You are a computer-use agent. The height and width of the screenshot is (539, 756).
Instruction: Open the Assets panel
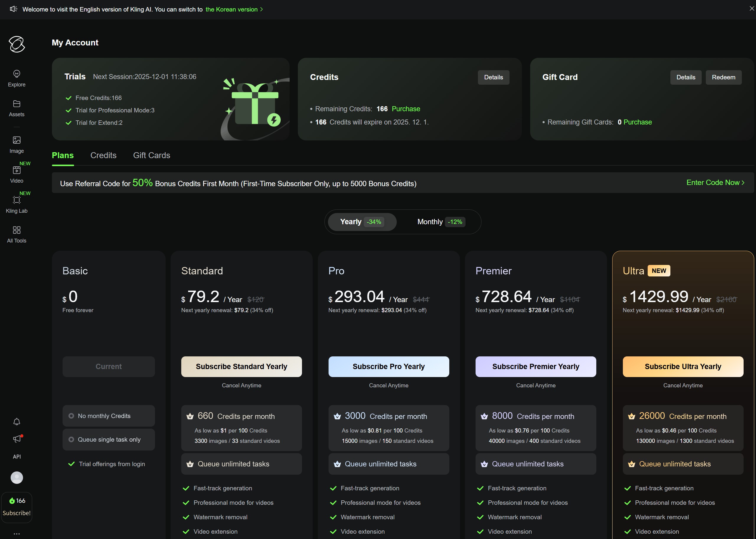click(16, 108)
